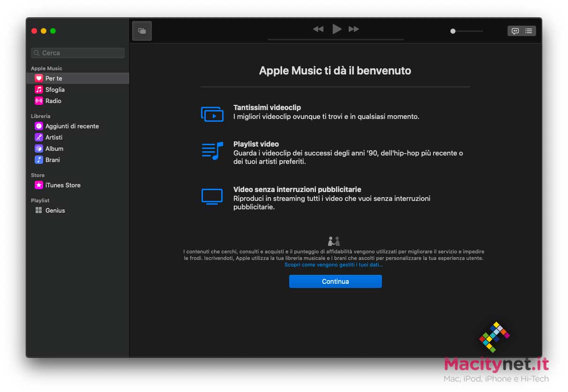Minimize window with yellow button
This screenshot has height=392, width=568.
[x=44, y=31]
